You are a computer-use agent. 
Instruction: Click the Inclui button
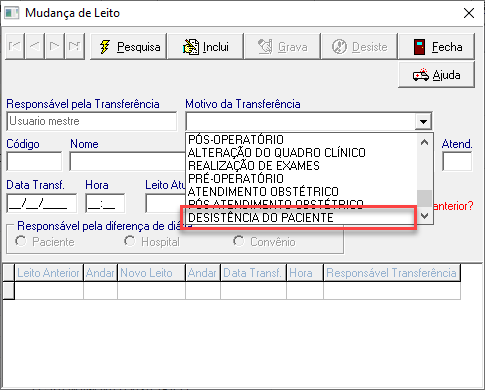(205, 46)
